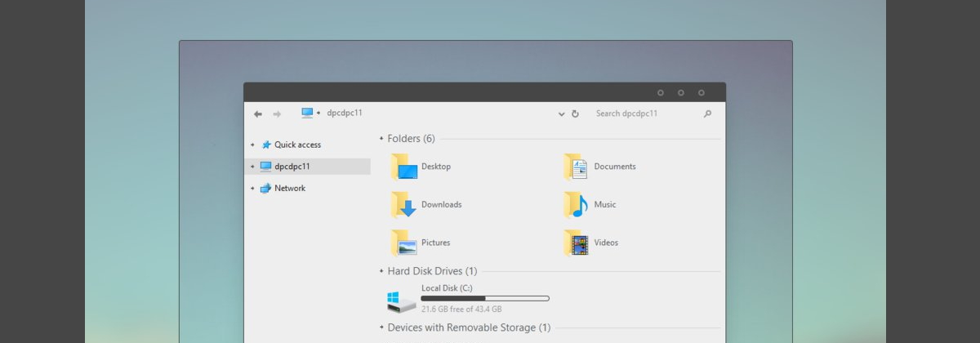
Task: Click the Documents folder name
Action: coord(615,167)
